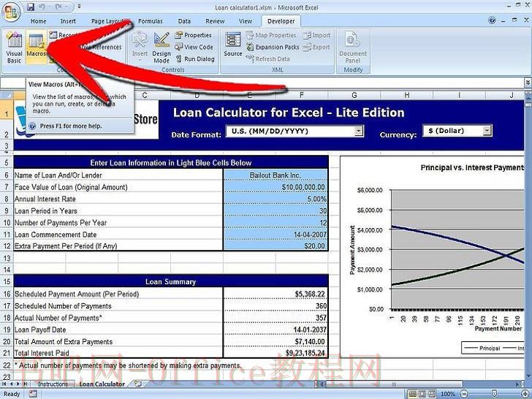This screenshot has width=532, height=399.
Task: Select the 14-04-2007 commencement date cell
Action: tap(275, 234)
